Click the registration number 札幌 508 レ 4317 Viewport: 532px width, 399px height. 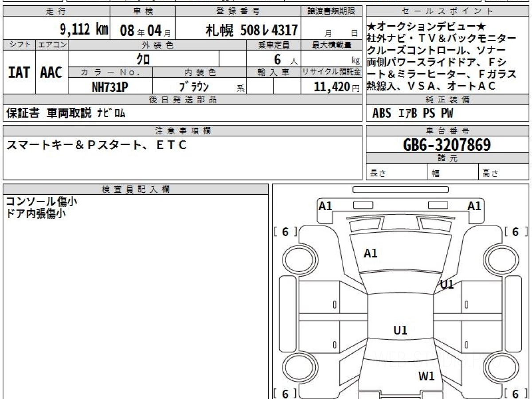tap(251, 30)
